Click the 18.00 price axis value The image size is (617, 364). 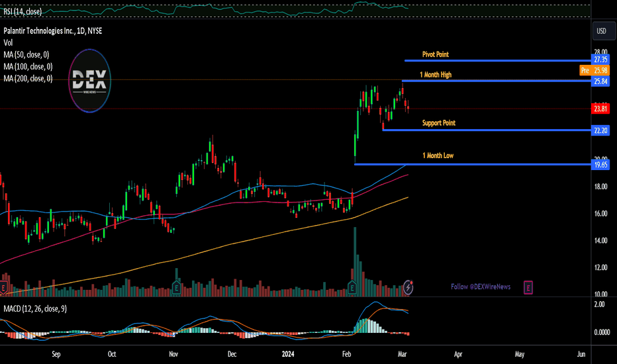[x=600, y=187]
